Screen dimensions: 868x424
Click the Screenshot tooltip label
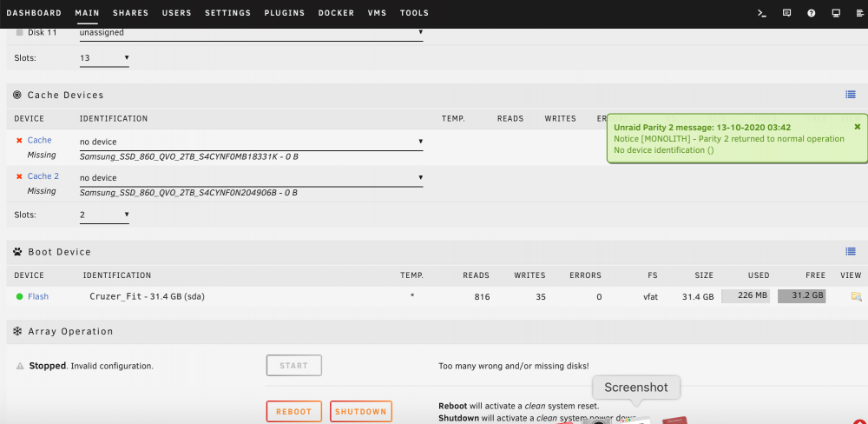click(636, 388)
